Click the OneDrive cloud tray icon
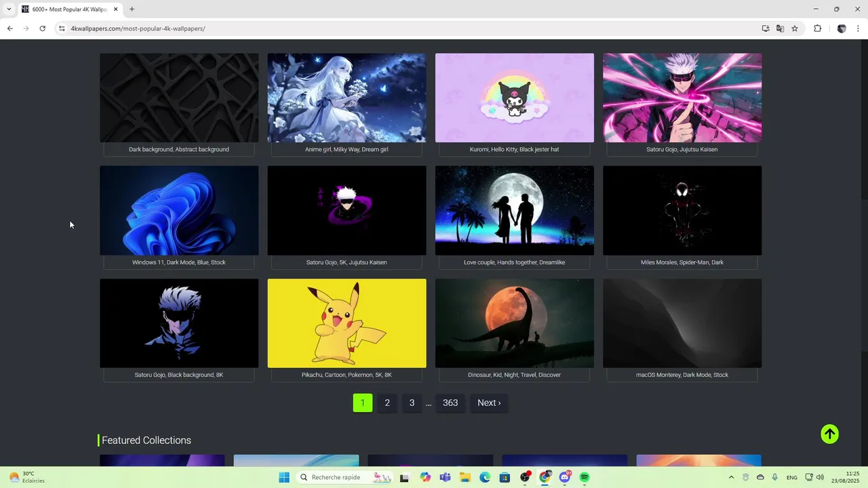 (x=760, y=477)
